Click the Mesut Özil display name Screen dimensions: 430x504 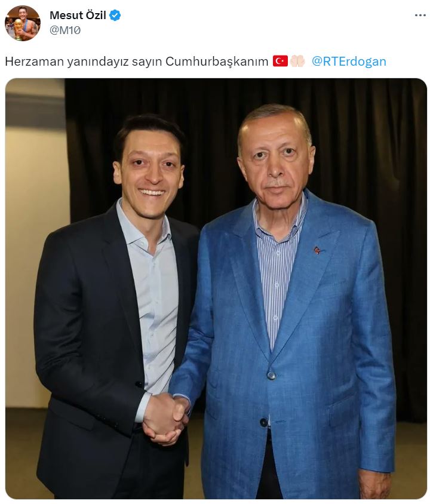pos(78,15)
